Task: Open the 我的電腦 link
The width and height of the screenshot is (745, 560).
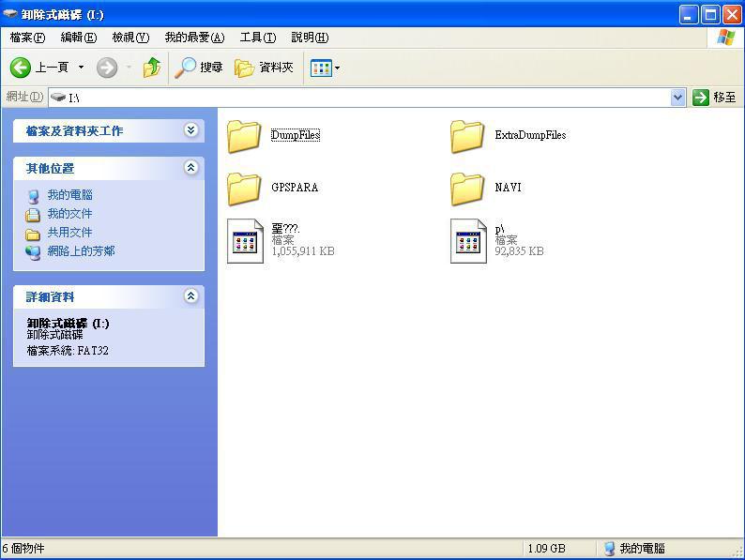Action: [69, 195]
